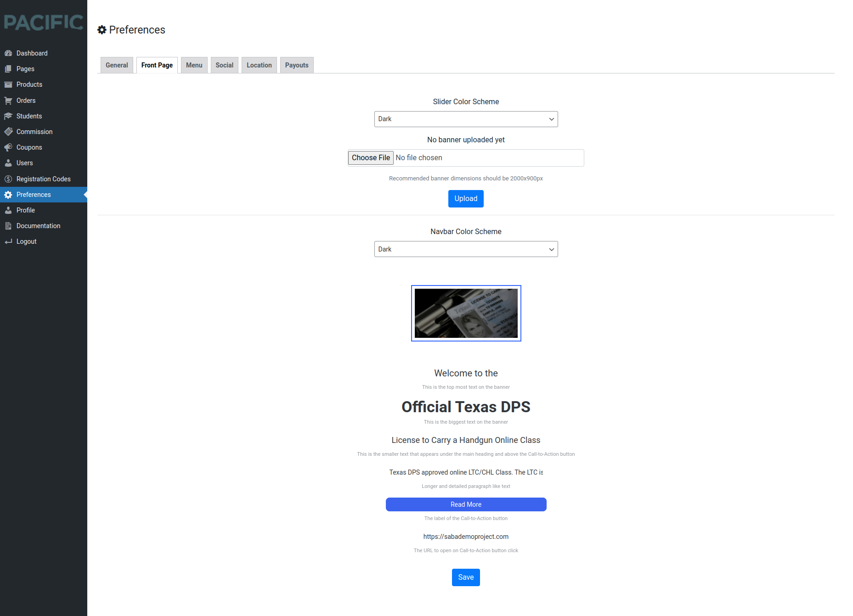Screen dimensions: 853x616
Task: Click the Preferences gear icon in sidebar
Action: 8,195
